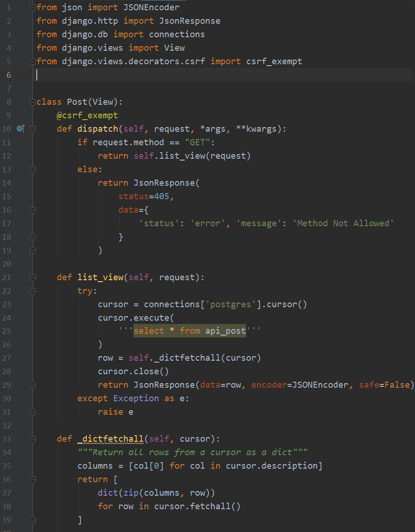415x532 pixels.
Task: Click the import fold end marker on line 5
Action: pos(33,61)
